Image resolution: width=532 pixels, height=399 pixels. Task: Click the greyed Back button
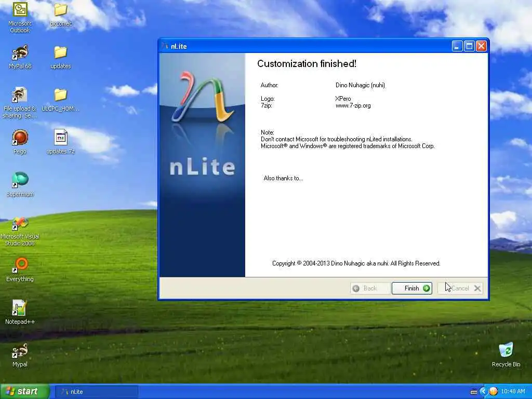click(x=370, y=288)
